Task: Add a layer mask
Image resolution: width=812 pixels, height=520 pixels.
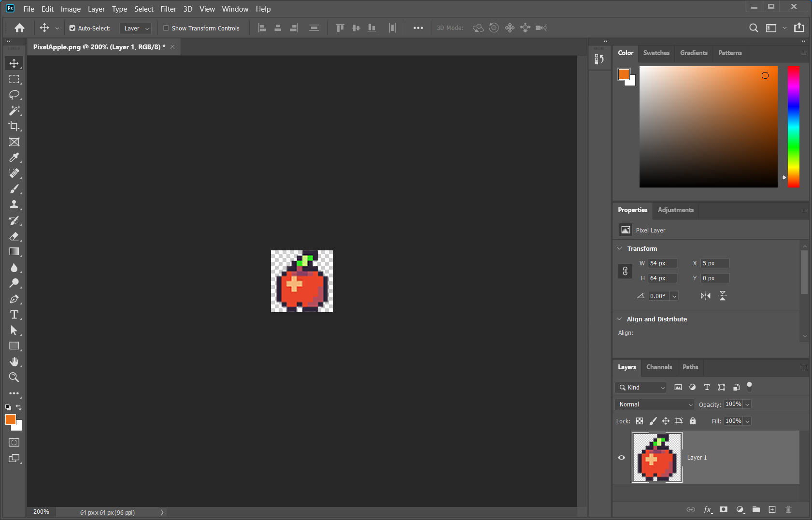Action: click(x=724, y=509)
